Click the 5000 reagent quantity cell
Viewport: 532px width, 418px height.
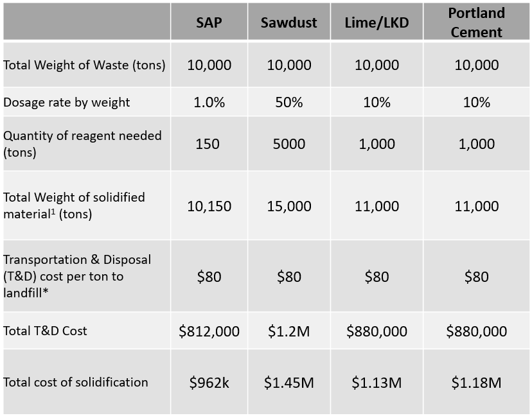click(288, 144)
